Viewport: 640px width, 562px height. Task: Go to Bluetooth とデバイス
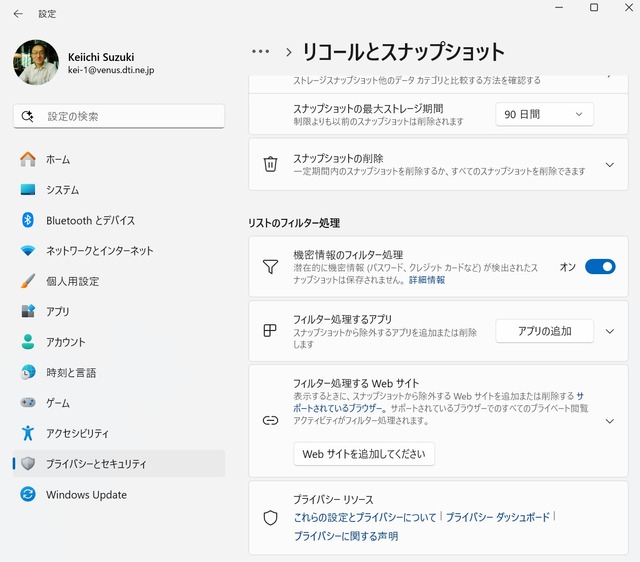(x=118, y=220)
